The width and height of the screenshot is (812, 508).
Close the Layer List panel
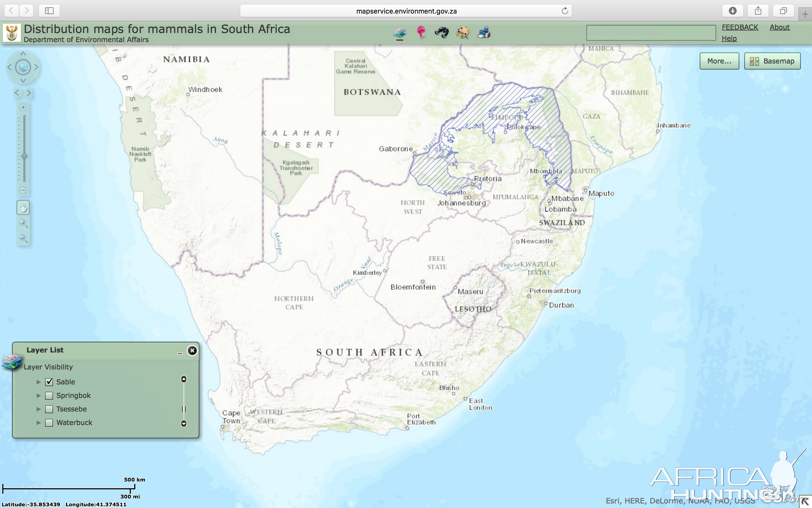click(x=192, y=351)
